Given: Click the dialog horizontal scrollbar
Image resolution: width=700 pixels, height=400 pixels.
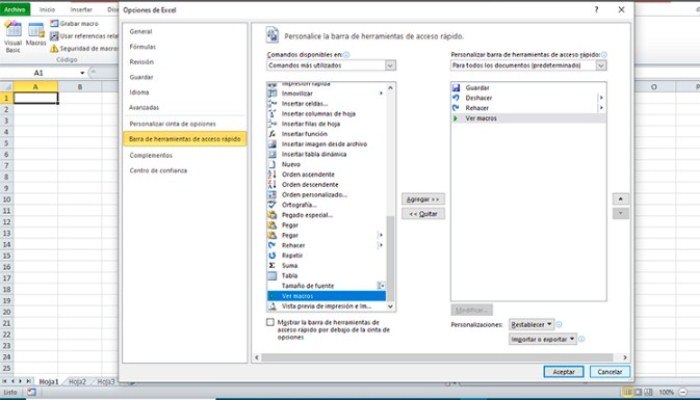Looking at the screenshot, I should [440, 357].
